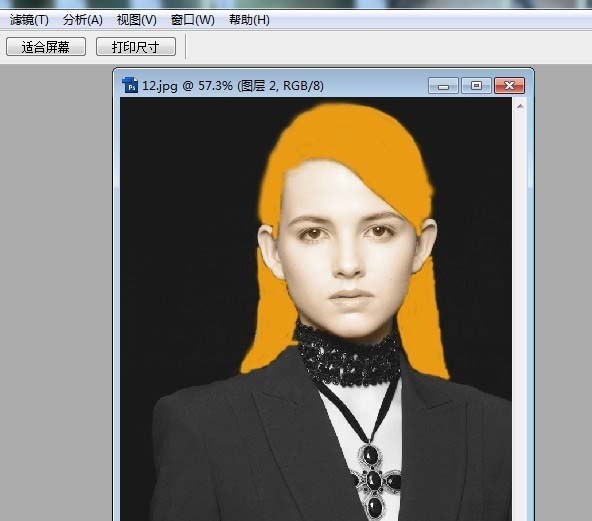Click the 适合屏幕 fit screen button
Viewport: 592px width, 521px height.
(46, 47)
